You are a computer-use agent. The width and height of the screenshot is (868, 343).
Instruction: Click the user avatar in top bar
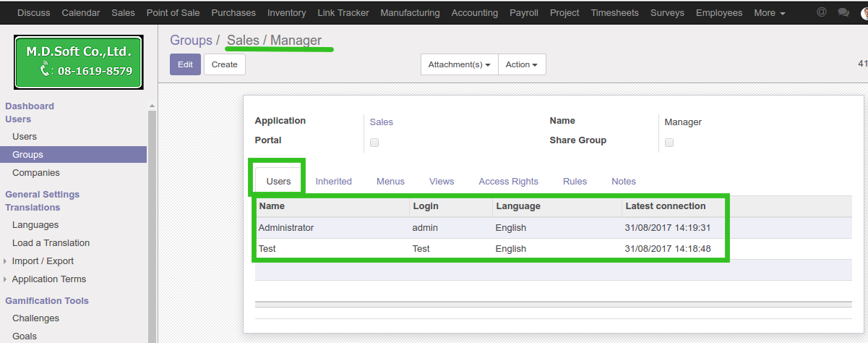coord(864,12)
